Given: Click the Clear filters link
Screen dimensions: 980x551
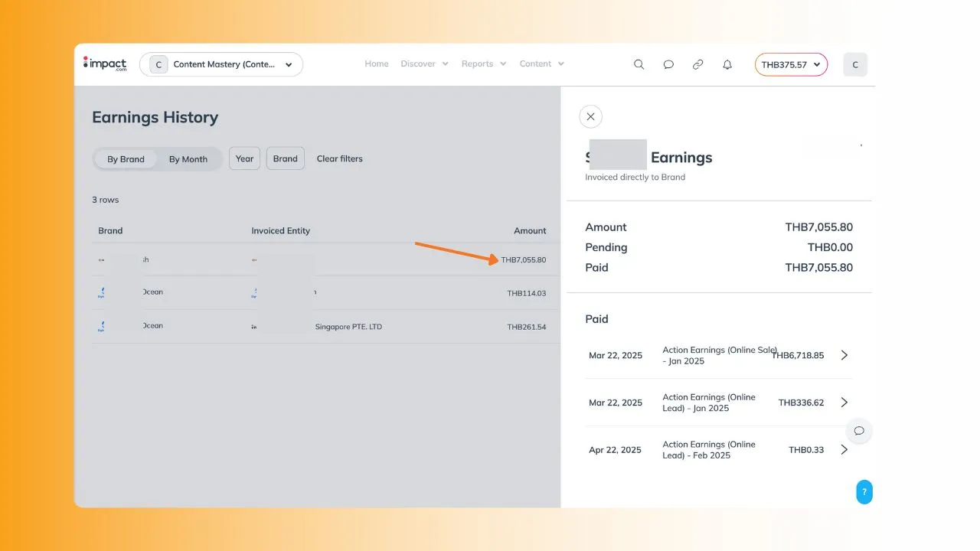Looking at the screenshot, I should pos(340,158).
